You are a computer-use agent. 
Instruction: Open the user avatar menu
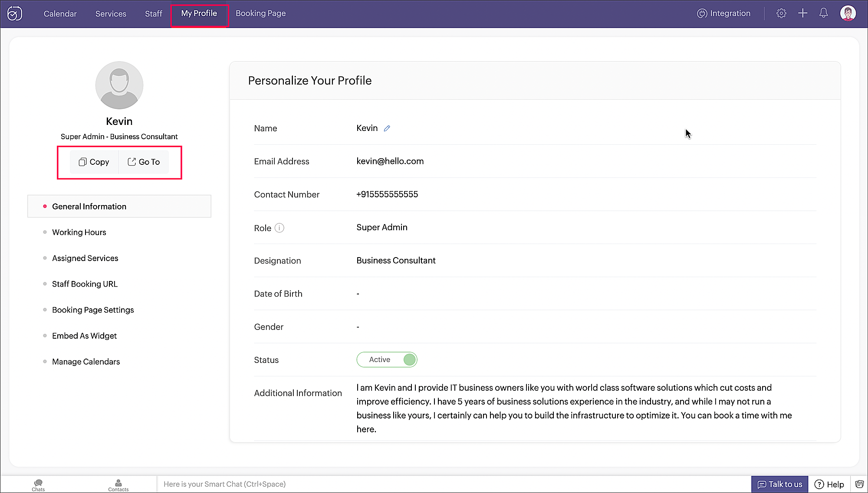[848, 13]
